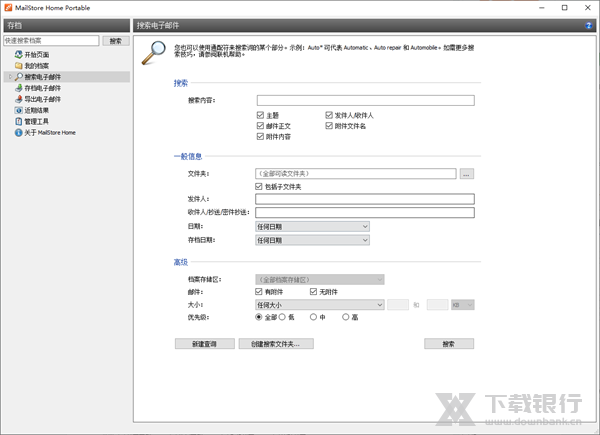The image size is (600, 435).
Task: Open the 日期 date dropdown
Action: click(x=312, y=226)
